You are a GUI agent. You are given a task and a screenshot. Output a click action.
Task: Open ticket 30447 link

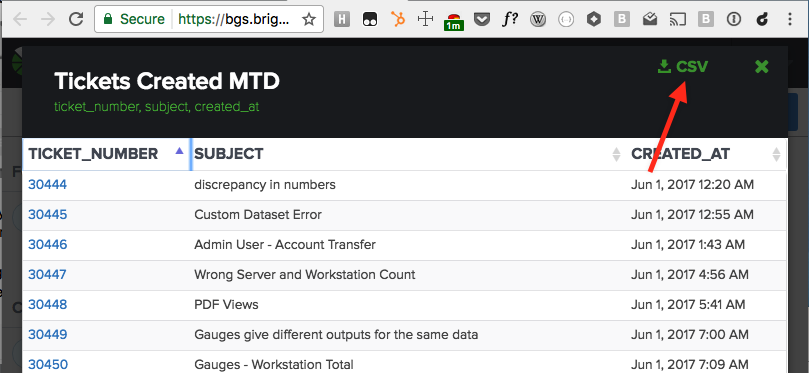coord(47,274)
